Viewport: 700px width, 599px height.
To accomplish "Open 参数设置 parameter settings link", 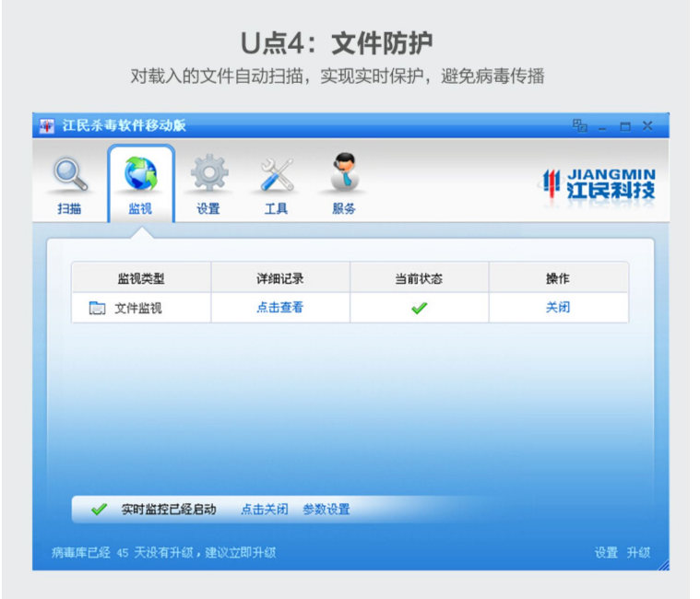I will pyautogui.click(x=326, y=510).
